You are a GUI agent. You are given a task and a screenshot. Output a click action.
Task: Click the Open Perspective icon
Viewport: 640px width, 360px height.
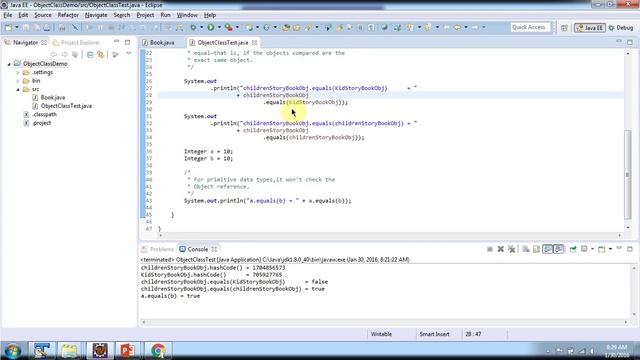564,28
